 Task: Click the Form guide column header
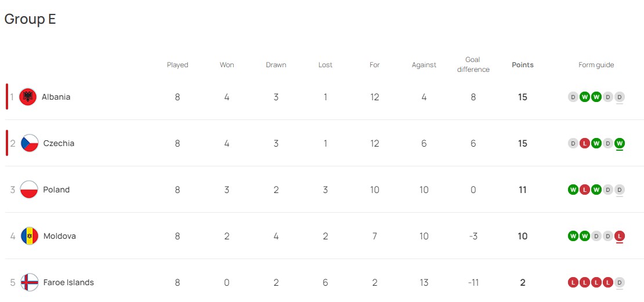pos(596,65)
